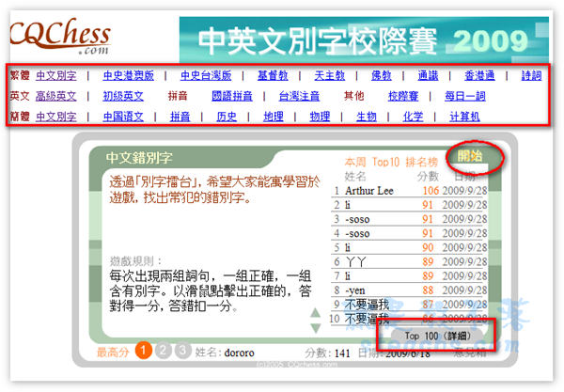
Task: Select the orange rank 1 circle
Action: (143, 352)
